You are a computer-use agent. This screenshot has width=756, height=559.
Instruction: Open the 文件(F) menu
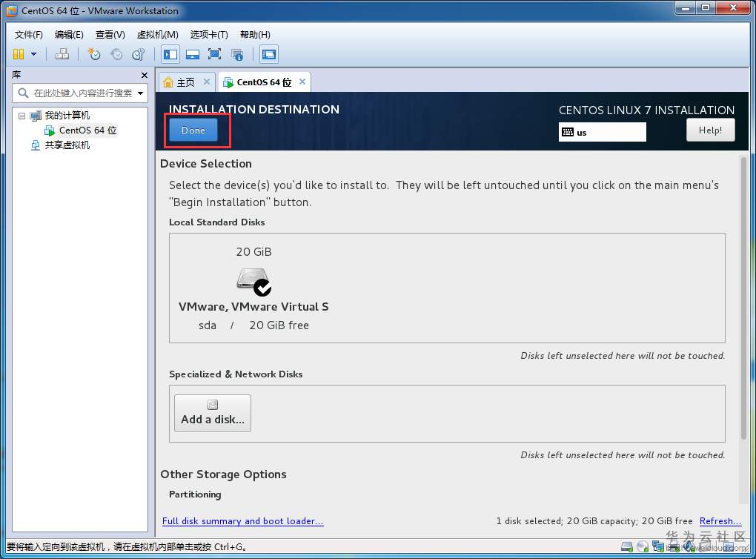point(28,35)
